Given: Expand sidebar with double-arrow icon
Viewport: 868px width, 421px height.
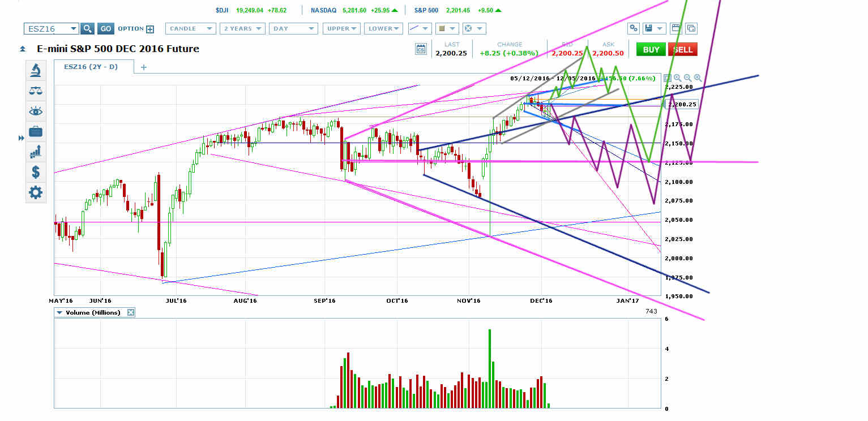Looking at the screenshot, I should point(22,138).
